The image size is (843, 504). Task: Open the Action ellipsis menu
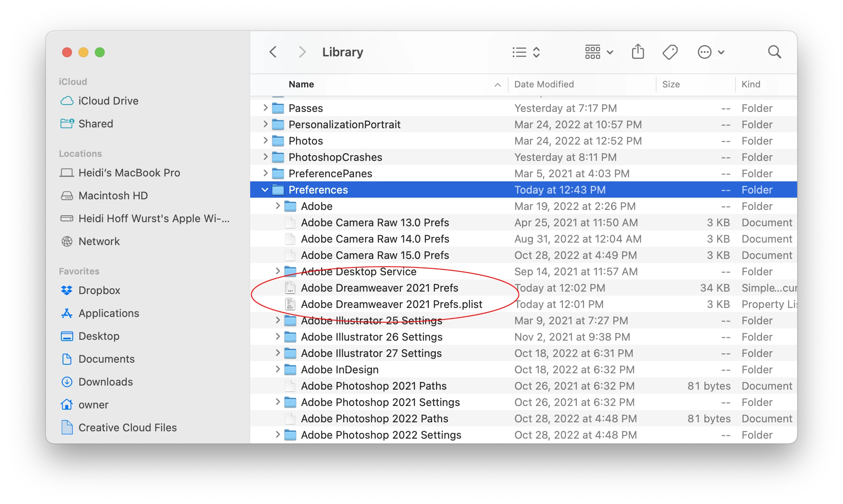(x=710, y=52)
